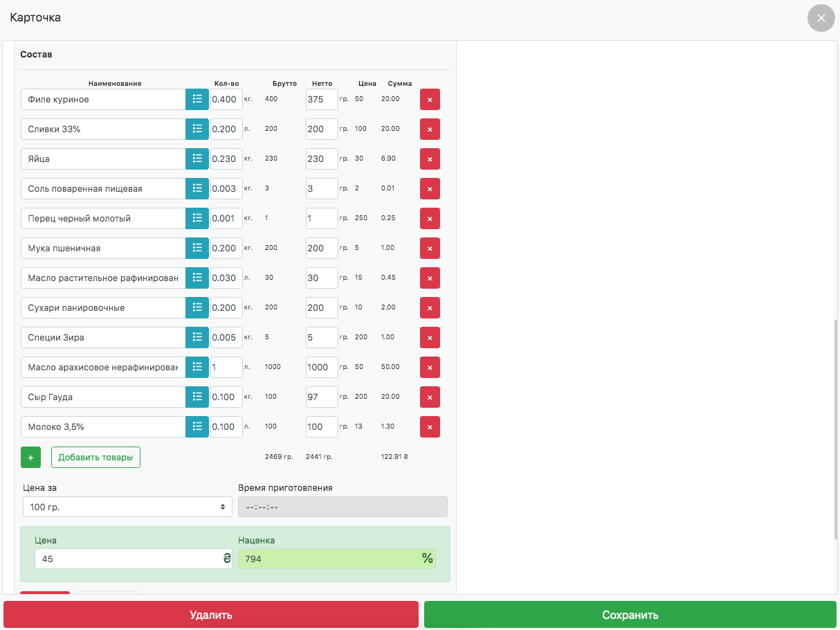Viewport: 840px width, 630px height.
Task: Delete Мука пшеничная row with red X
Action: [x=430, y=248]
